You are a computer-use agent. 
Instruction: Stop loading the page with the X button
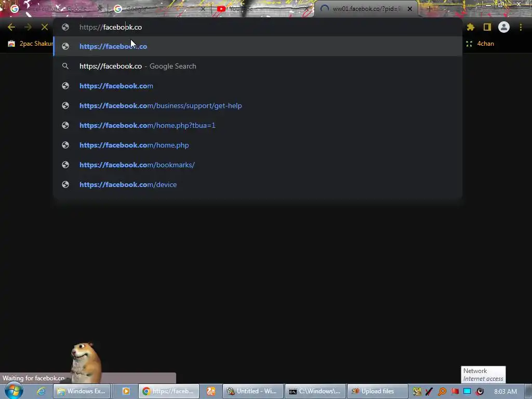pos(45,27)
